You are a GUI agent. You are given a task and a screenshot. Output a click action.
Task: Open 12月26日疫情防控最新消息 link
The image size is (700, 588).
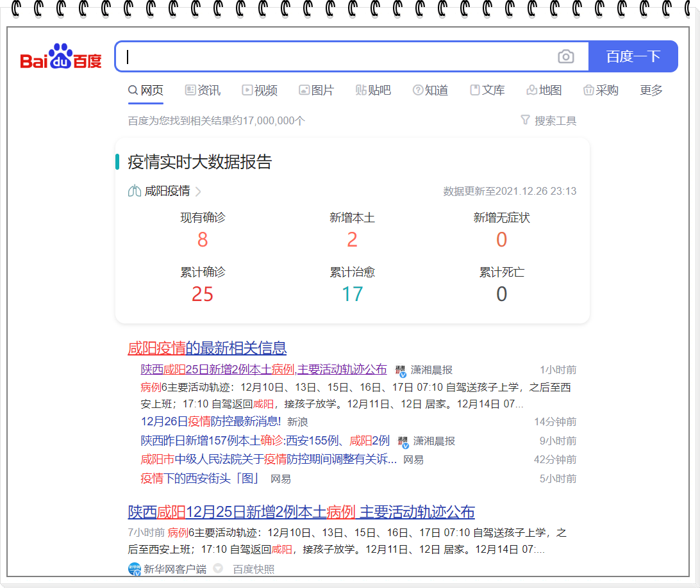[x=211, y=421]
